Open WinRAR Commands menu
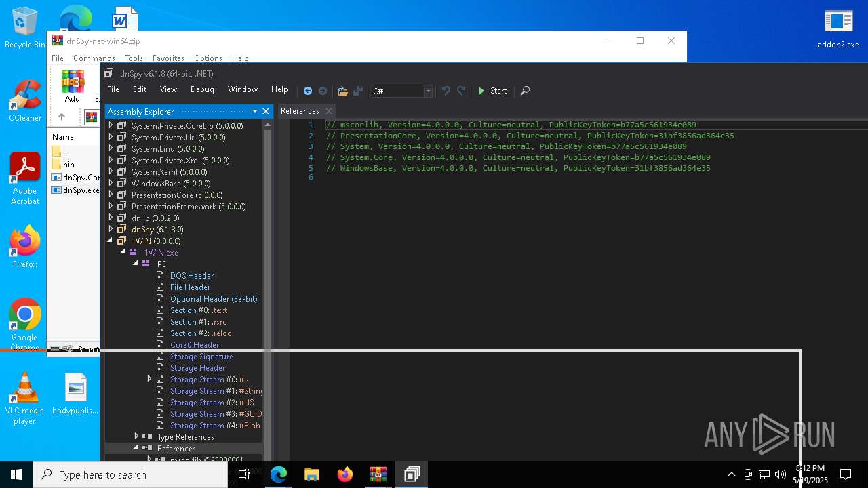Viewport: 868px width, 488px height. point(94,58)
